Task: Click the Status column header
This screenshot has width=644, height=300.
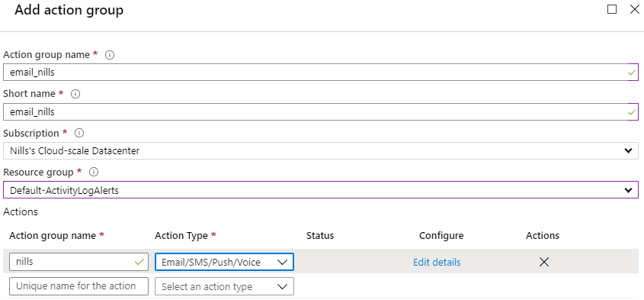Action: [320, 235]
